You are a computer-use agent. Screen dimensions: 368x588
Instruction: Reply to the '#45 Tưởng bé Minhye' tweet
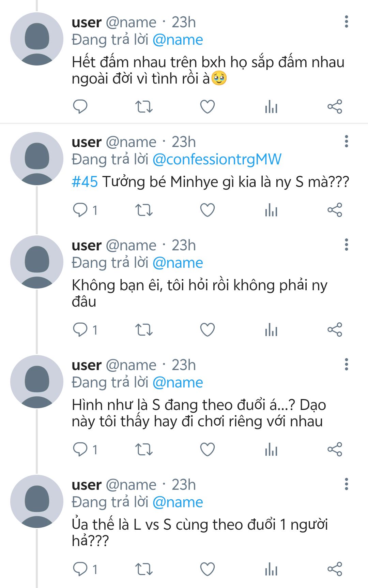pos(80,210)
